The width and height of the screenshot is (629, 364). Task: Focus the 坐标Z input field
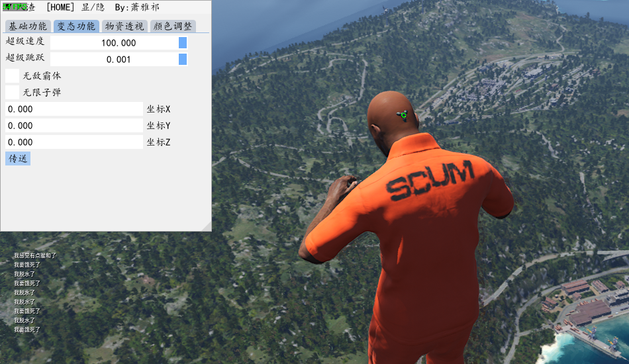tap(74, 142)
